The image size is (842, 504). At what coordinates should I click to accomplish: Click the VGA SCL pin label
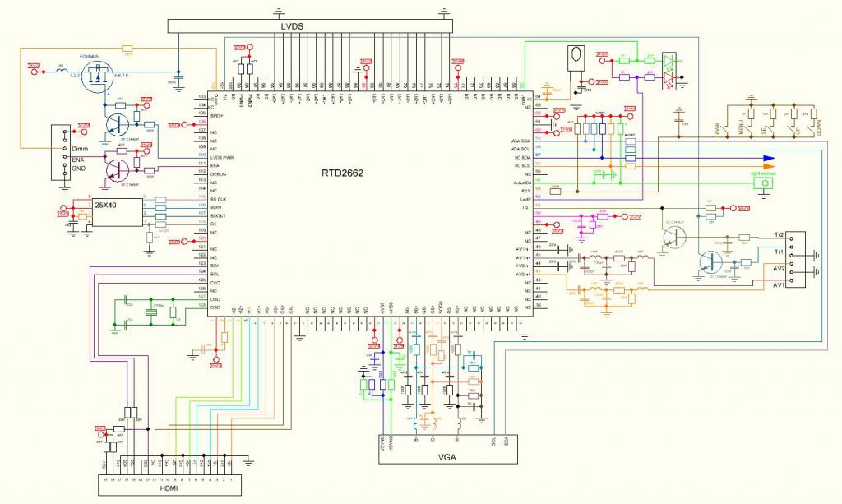coord(520,149)
